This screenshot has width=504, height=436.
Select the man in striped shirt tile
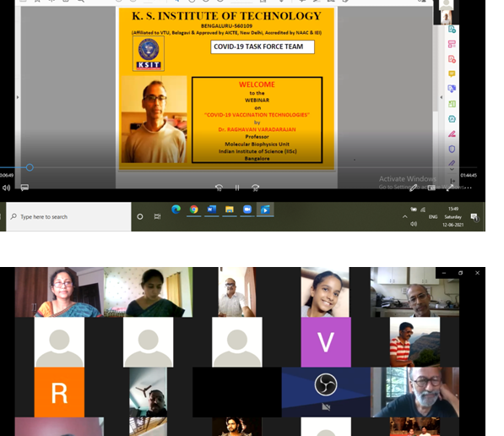coord(415,342)
